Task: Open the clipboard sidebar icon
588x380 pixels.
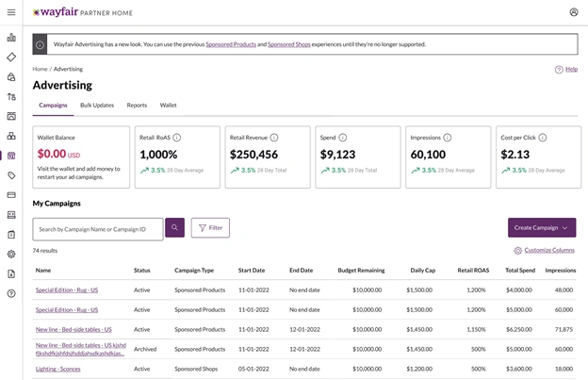Action: click(11, 235)
